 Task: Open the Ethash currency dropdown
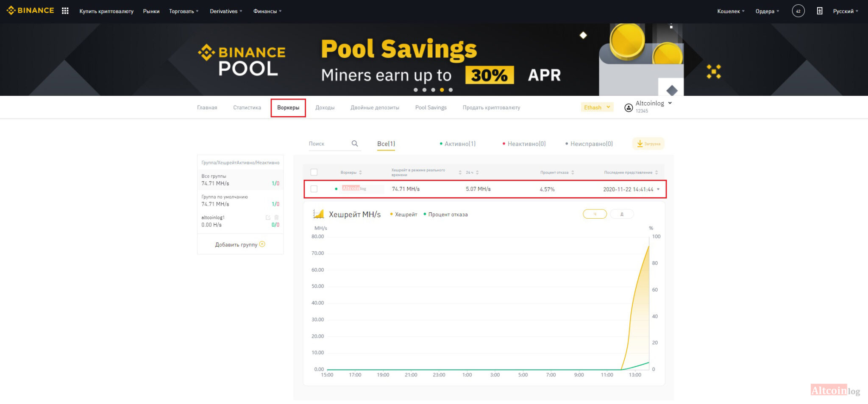(x=597, y=107)
